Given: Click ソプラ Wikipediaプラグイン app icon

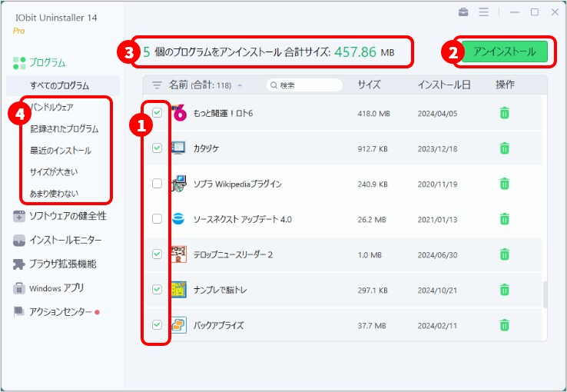Looking at the screenshot, I should point(179,184).
